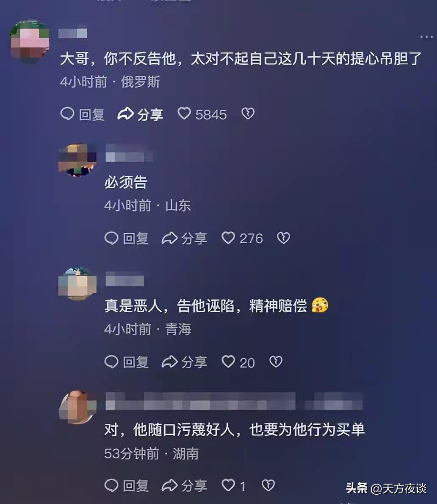Share the 必须告 reply
The image size is (437, 504).
[184, 238]
